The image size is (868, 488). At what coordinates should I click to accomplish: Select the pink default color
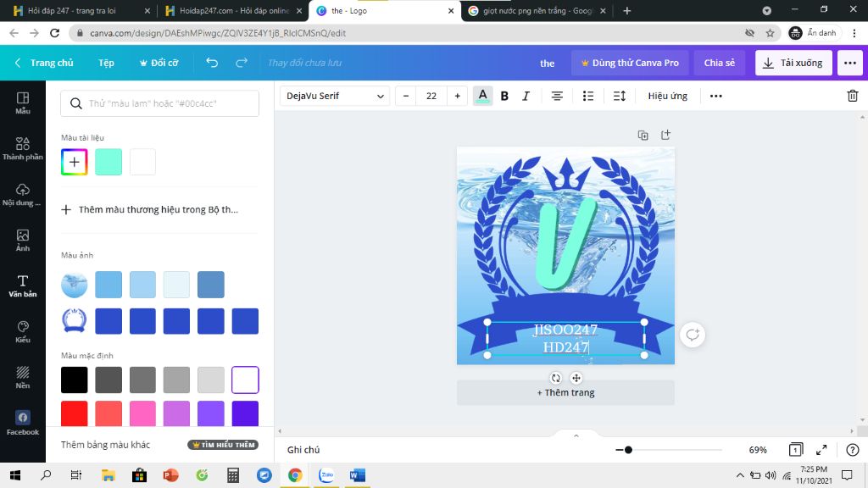pyautogui.click(x=142, y=413)
